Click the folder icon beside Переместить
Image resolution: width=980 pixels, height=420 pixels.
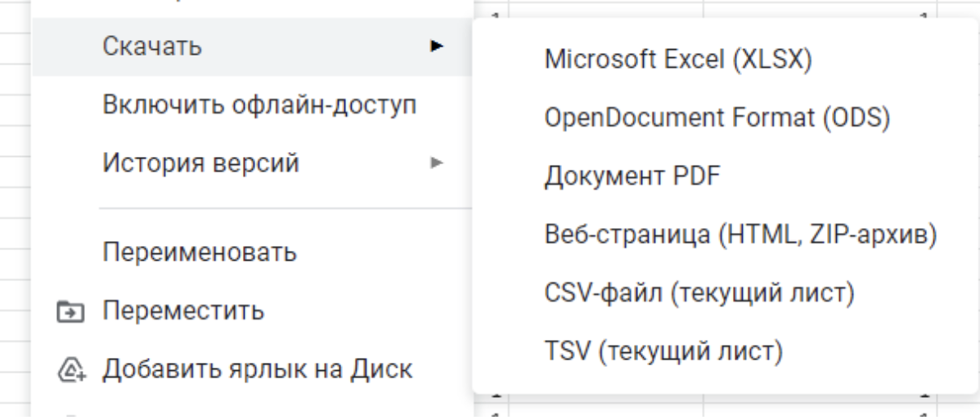click(70, 311)
